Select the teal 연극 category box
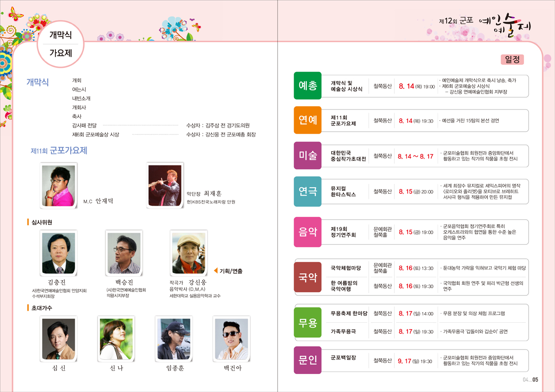Viewport: 555px width, 392px height. coord(308,191)
